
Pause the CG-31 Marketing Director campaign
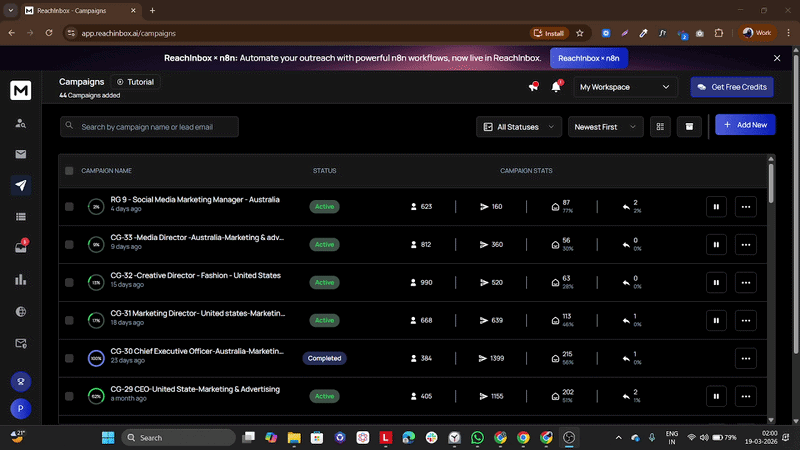(x=716, y=320)
